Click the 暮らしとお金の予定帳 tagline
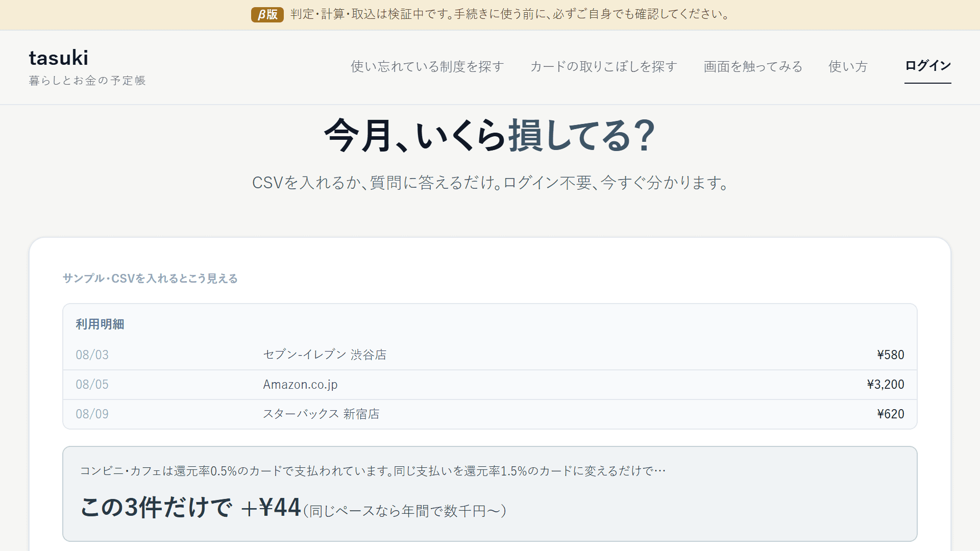Viewport: 980px width, 551px height. (87, 81)
